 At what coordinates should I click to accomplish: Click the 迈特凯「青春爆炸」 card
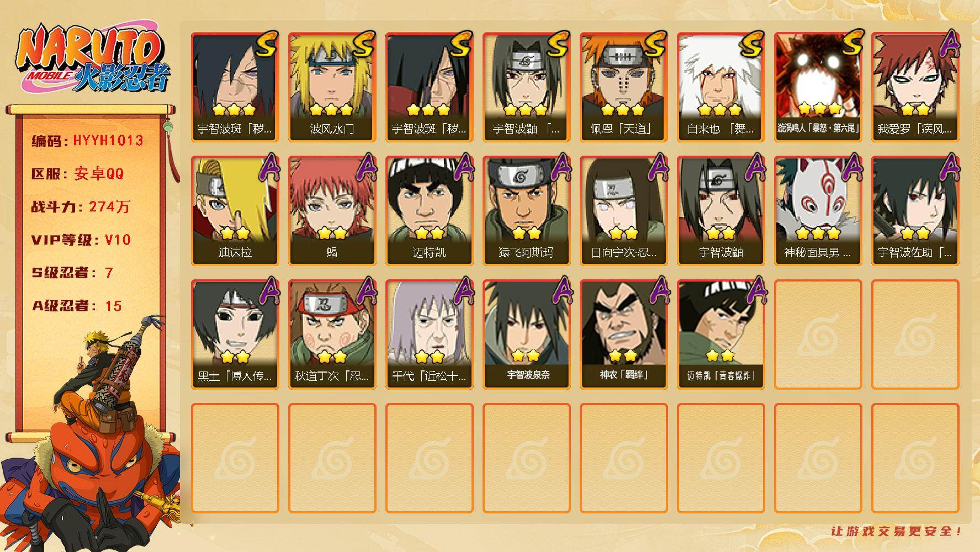point(721,335)
